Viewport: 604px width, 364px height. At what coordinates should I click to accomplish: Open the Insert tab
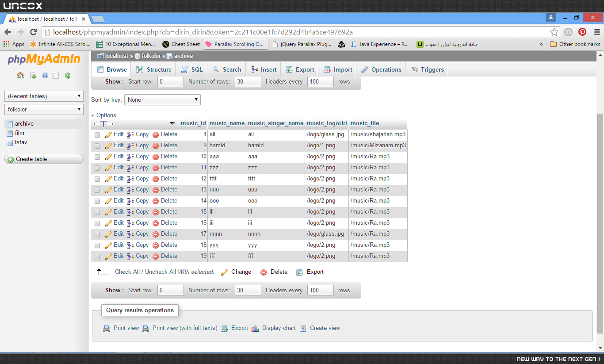point(264,69)
